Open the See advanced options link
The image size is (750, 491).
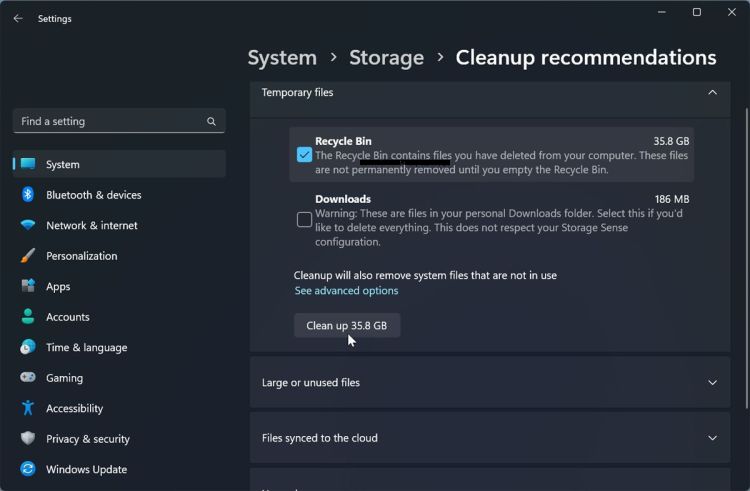point(346,291)
